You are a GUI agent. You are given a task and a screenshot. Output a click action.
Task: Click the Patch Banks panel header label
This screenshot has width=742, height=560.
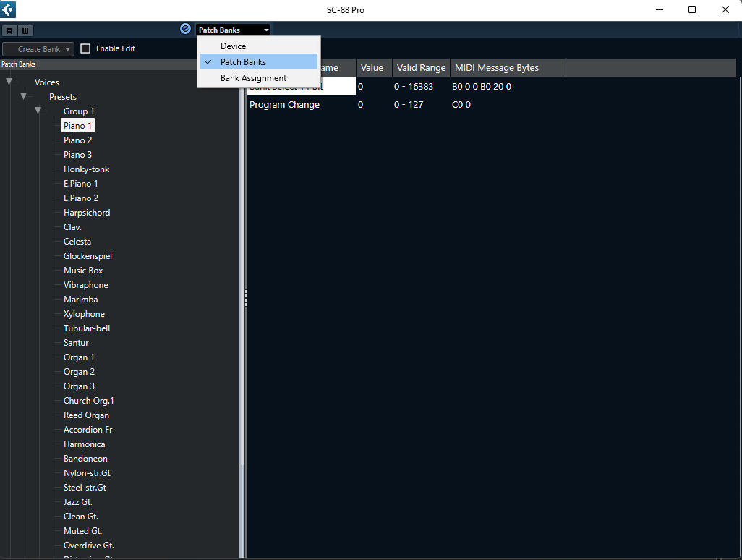pos(19,64)
